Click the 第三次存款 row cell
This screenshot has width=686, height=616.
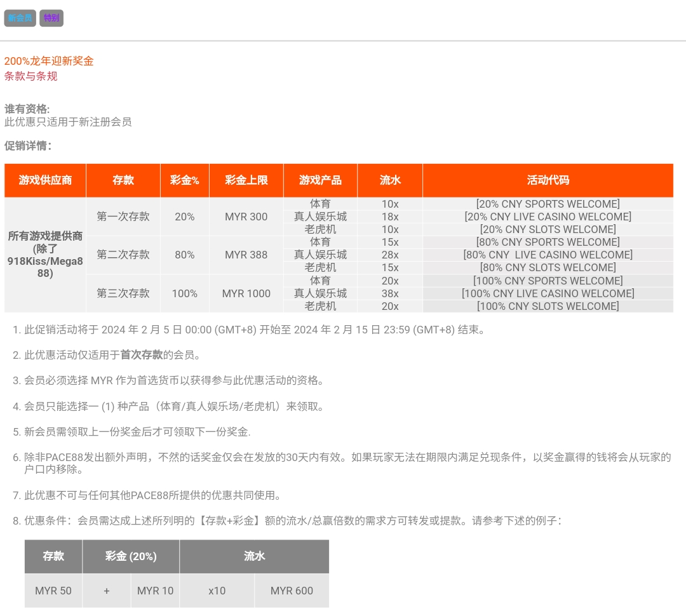(123, 293)
